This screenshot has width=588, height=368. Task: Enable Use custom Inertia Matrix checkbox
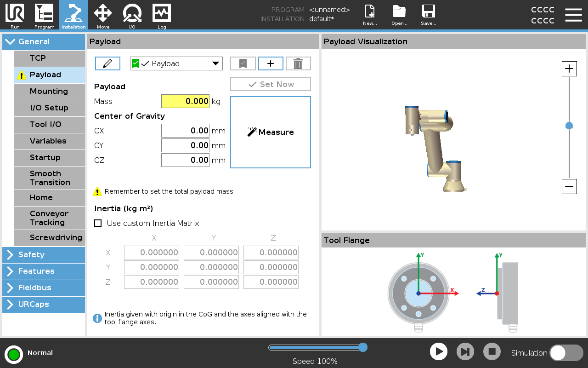pos(98,223)
